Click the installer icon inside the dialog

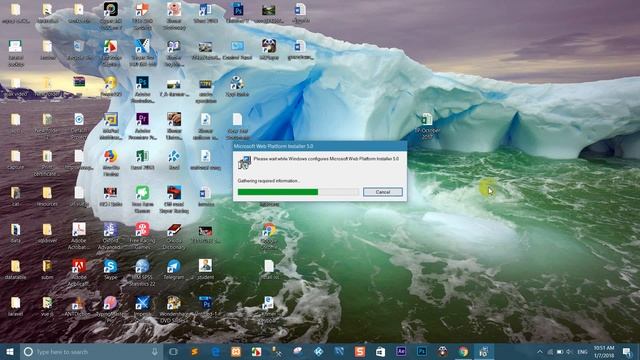244,162
